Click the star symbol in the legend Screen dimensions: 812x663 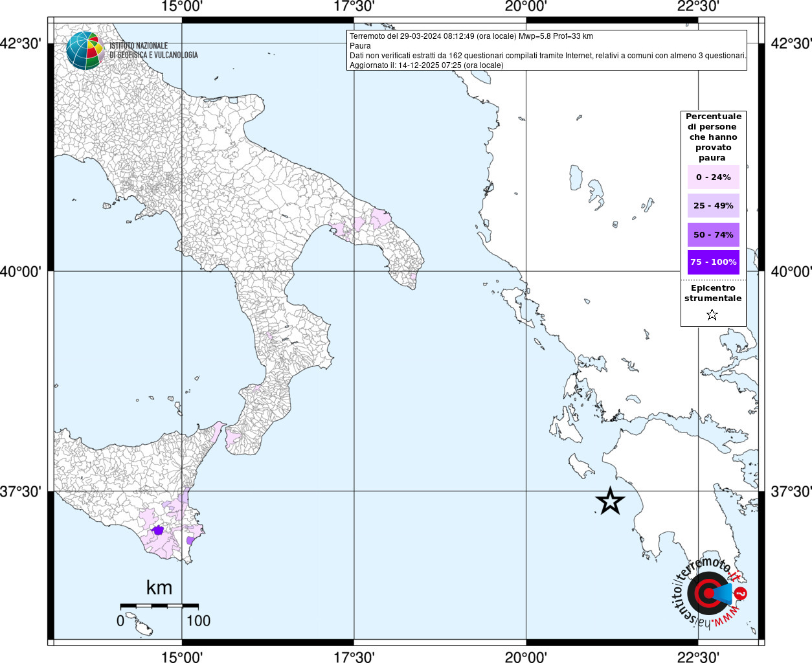[x=712, y=315]
